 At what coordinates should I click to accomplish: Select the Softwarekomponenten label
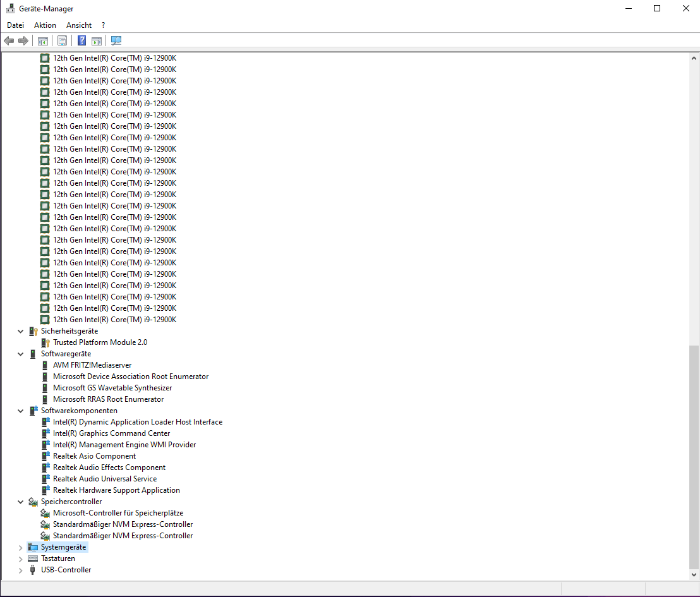(x=79, y=411)
